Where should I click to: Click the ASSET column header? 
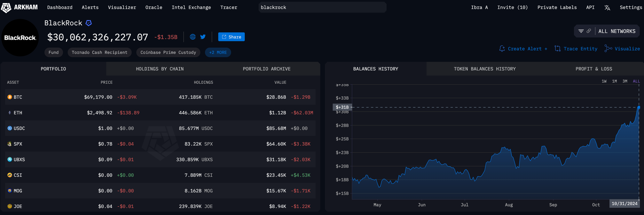(13, 82)
